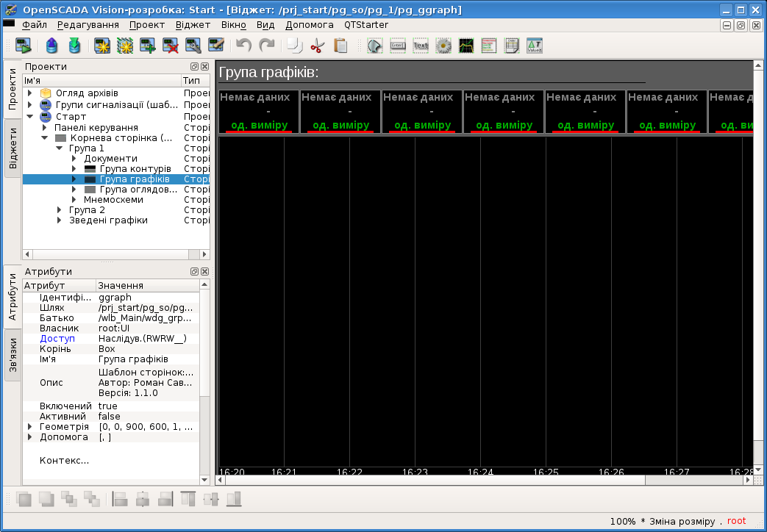Click the load from DB icon

click(52, 46)
